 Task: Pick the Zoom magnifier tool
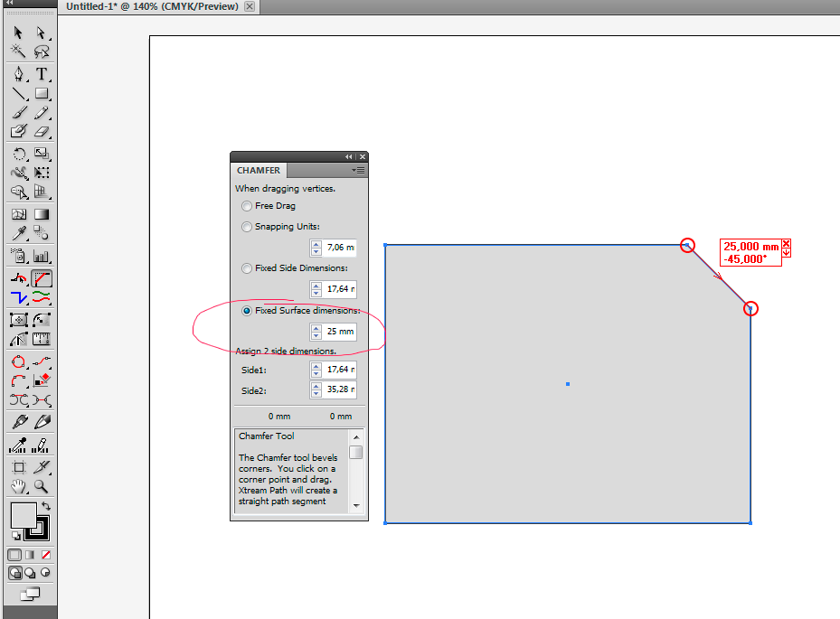point(42,486)
